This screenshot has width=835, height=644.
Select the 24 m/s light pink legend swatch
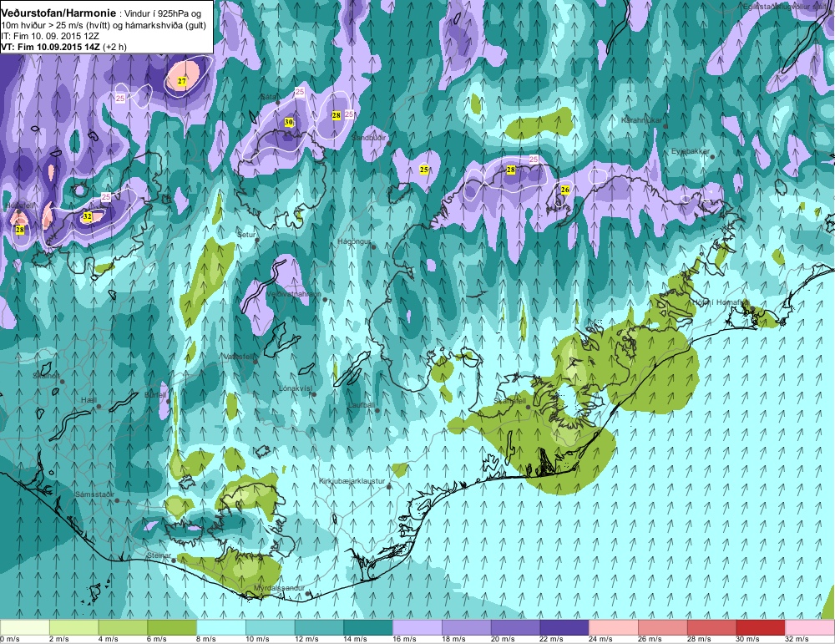[x=614, y=627]
